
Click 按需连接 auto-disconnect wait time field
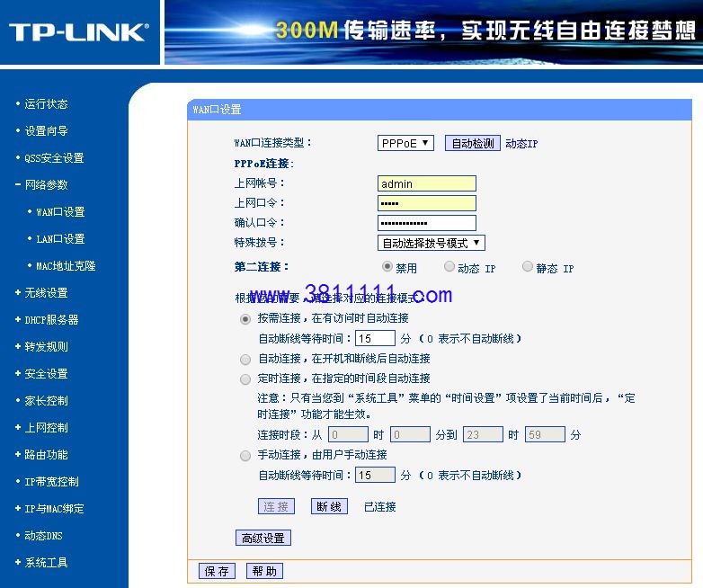(375, 338)
